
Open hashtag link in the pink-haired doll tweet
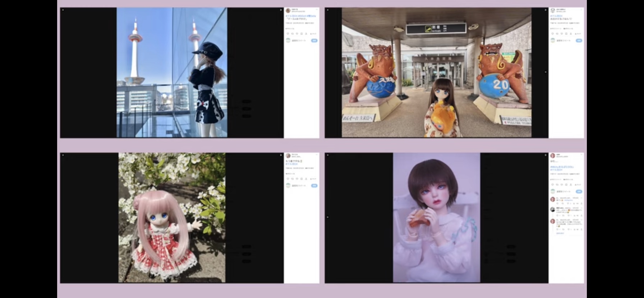[x=292, y=164]
